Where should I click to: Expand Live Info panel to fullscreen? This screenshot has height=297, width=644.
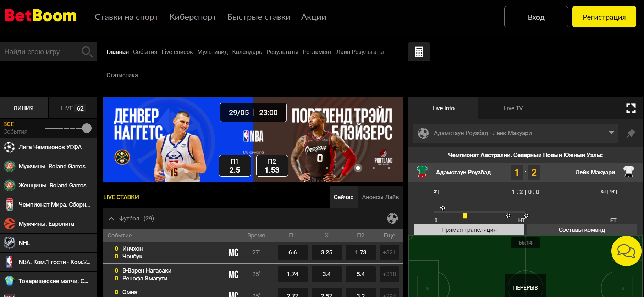point(631,108)
